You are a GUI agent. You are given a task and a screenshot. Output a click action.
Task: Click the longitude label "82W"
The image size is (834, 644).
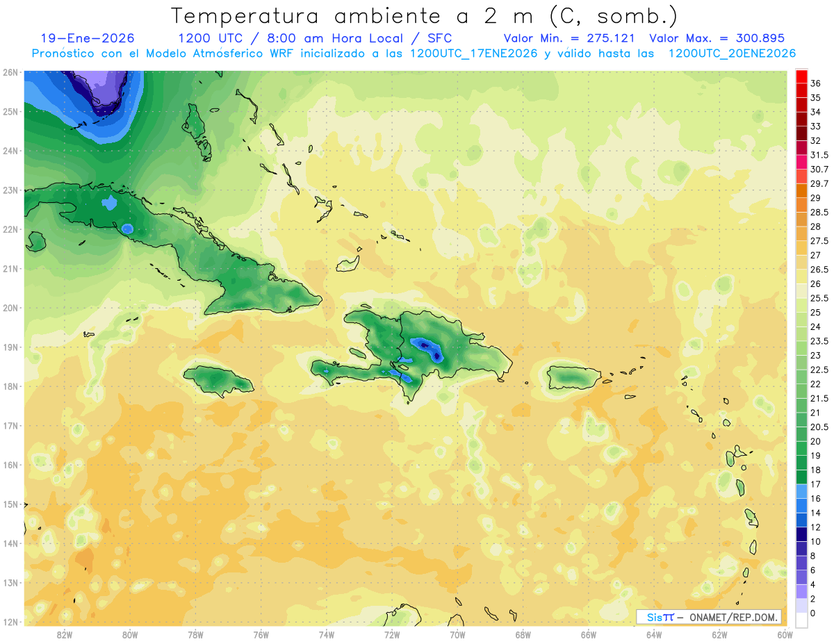tap(65, 634)
